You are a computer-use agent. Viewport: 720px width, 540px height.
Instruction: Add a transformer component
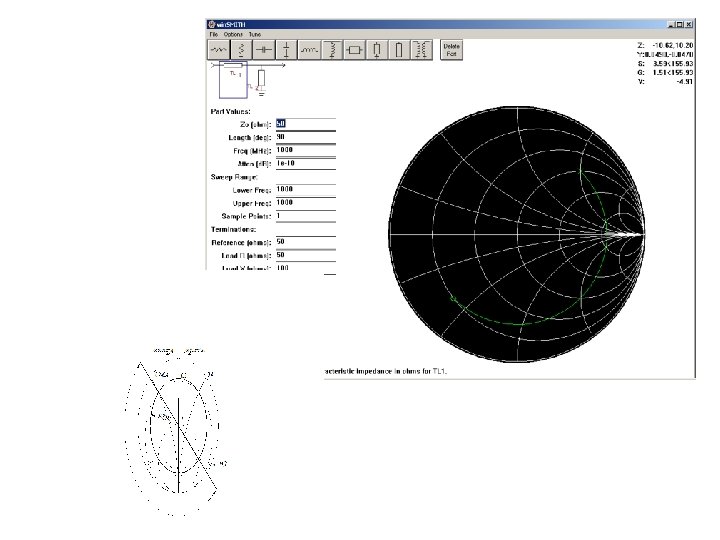421,50
